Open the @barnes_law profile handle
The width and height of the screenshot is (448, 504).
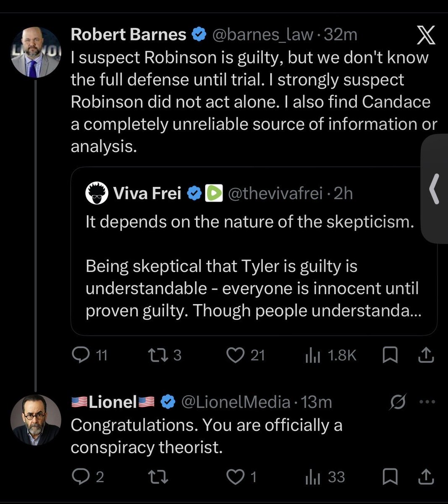tap(263, 34)
